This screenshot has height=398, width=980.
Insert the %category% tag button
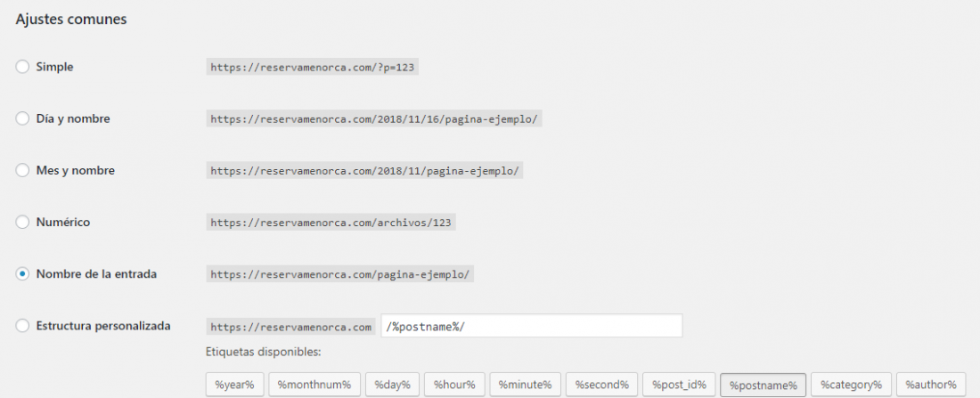[851, 385]
